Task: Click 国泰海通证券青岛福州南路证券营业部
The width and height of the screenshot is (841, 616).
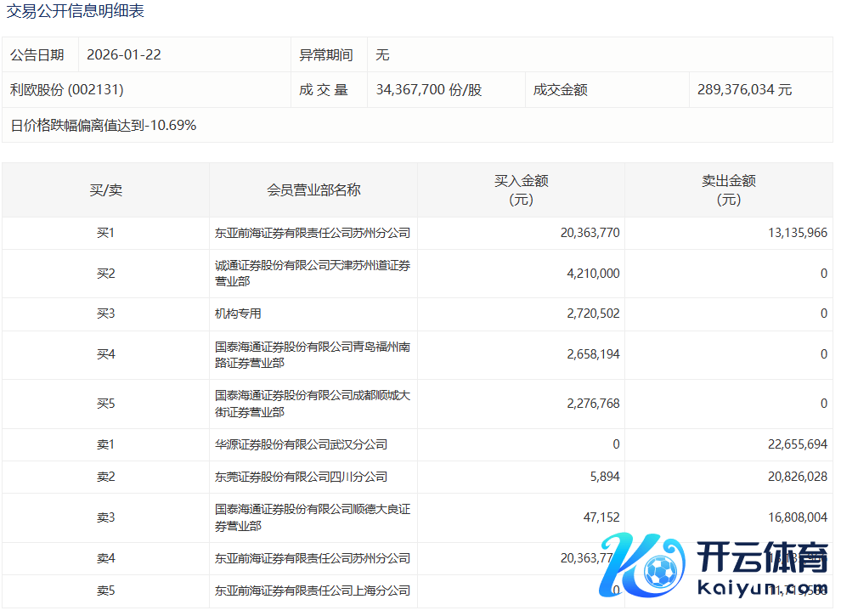Action: [313, 354]
